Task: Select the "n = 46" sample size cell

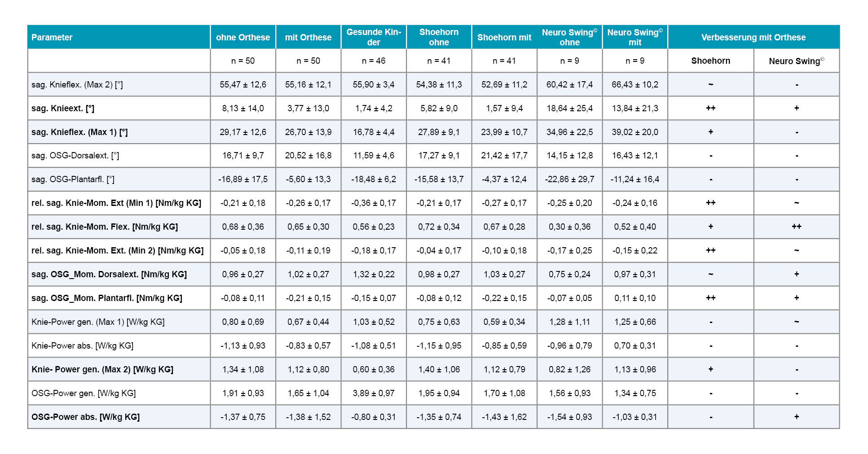Action: pos(374,61)
